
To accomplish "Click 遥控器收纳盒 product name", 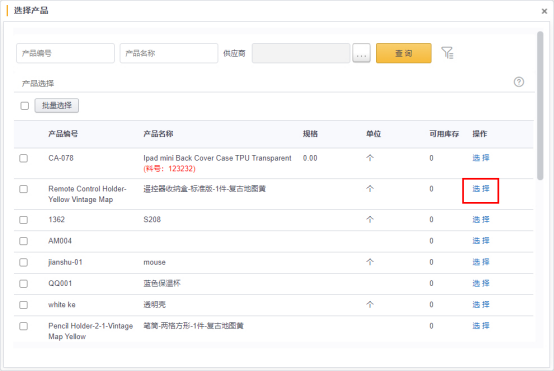I will (x=205, y=189).
